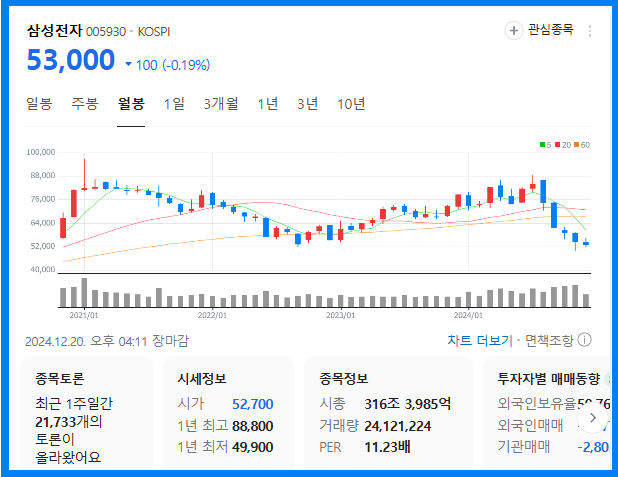This screenshot has height=477, width=618.
Task: Click the 2023/01 axis label
Action: click(x=340, y=315)
